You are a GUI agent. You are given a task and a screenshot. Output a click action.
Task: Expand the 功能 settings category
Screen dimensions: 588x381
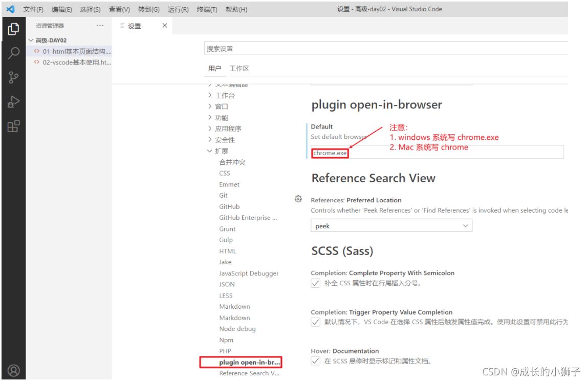[x=210, y=117]
